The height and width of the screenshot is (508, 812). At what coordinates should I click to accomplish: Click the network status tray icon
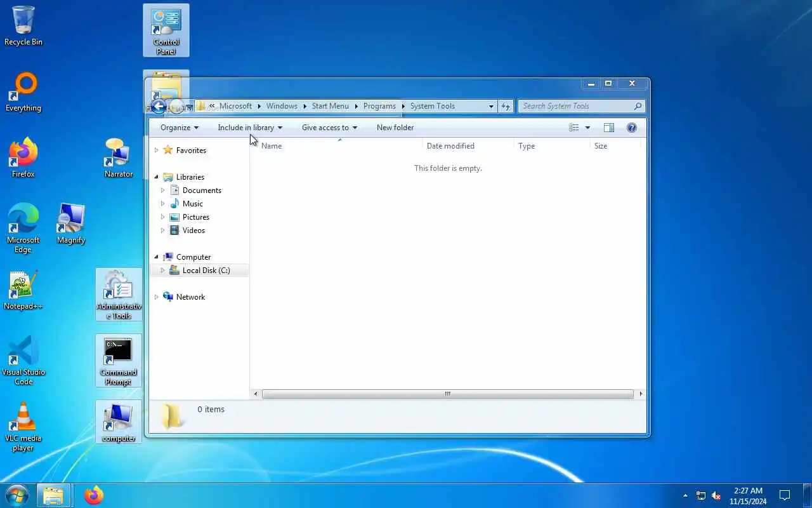(x=701, y=496)
